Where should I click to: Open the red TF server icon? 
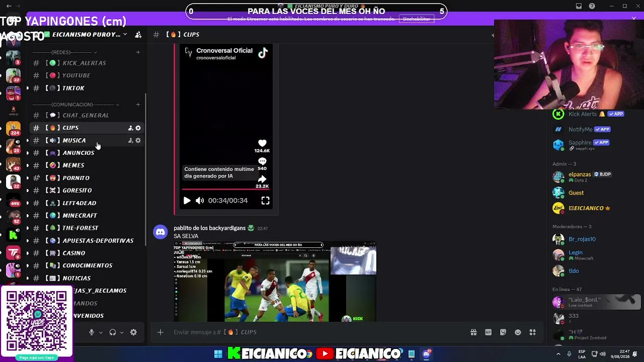tap(13, 252)
